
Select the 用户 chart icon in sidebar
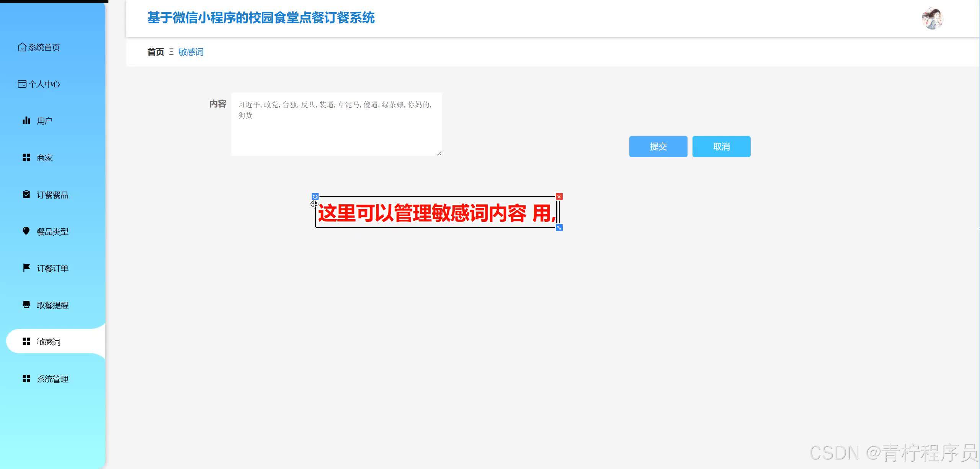click(x=26, y=120)
